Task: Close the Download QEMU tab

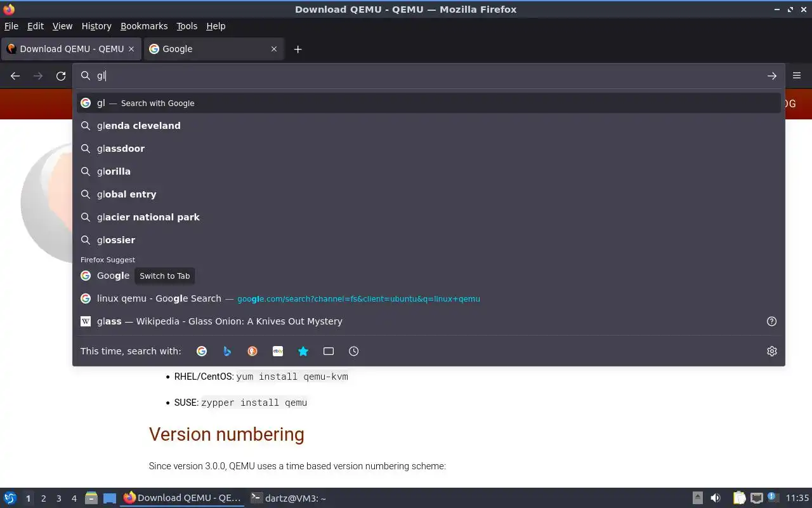Action: [x=131, y=49]
